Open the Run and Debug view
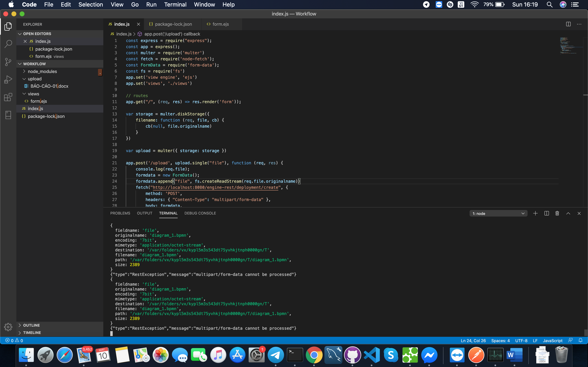 (x=8, y=79)
